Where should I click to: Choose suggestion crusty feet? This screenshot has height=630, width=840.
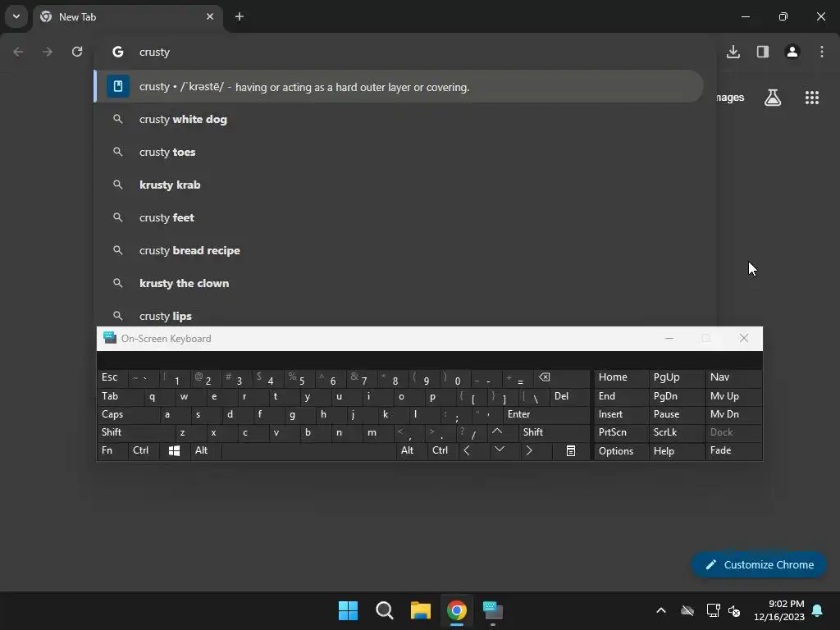click(399, 217)
